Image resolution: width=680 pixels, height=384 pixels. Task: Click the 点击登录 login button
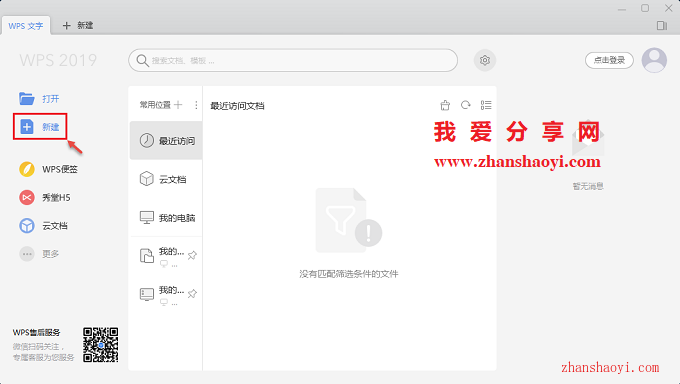point(609,60)
